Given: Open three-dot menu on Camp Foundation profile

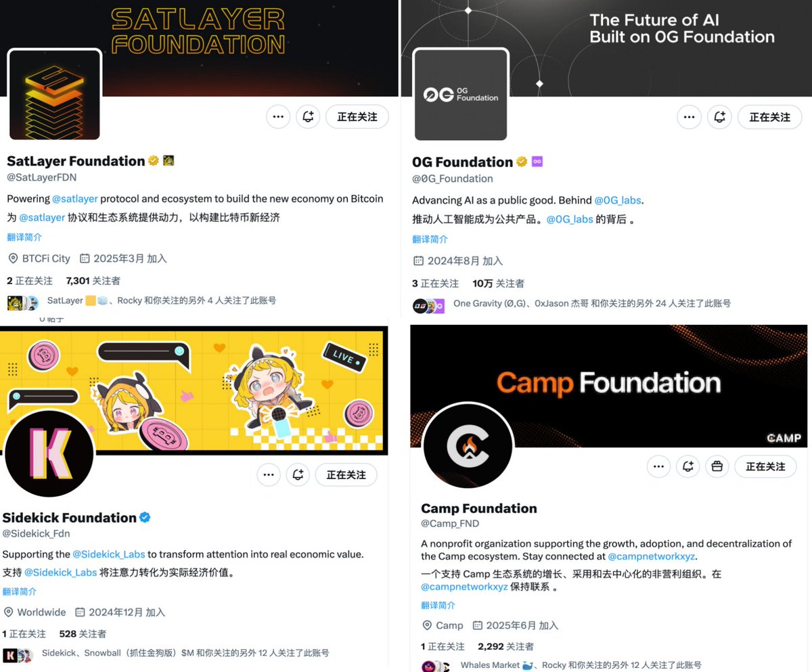Looking at the screenshot, I should click(x=659, y=466).
